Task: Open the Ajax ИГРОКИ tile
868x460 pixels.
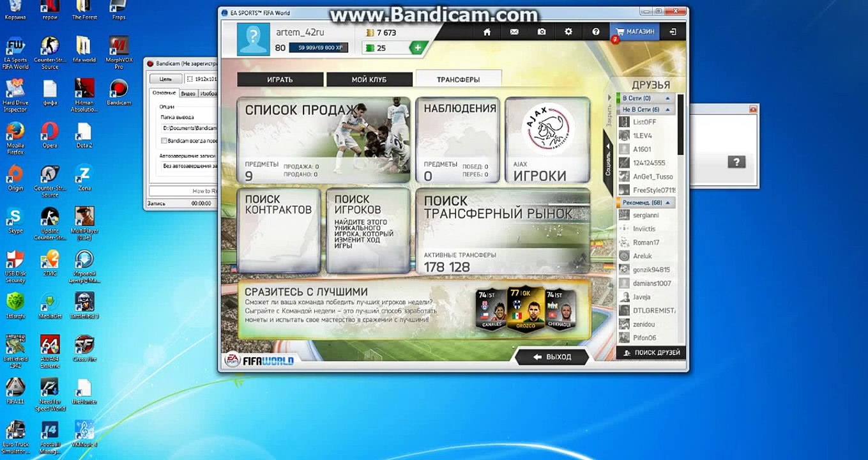Action: coord(547,141)
